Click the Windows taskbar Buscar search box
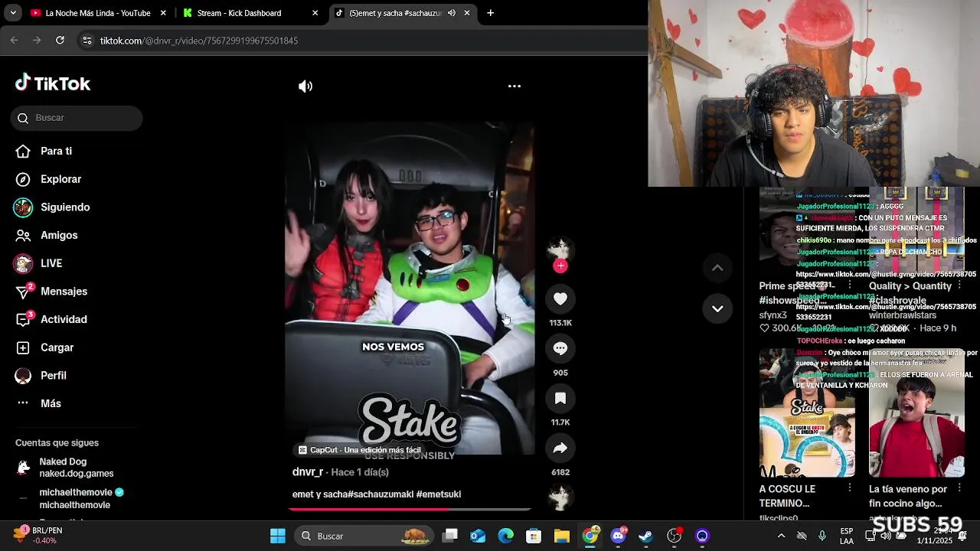 click(363, 536)
